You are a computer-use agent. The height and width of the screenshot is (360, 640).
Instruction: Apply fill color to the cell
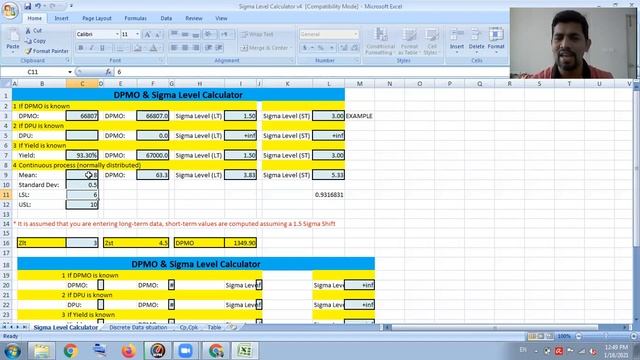coord(138,48)
